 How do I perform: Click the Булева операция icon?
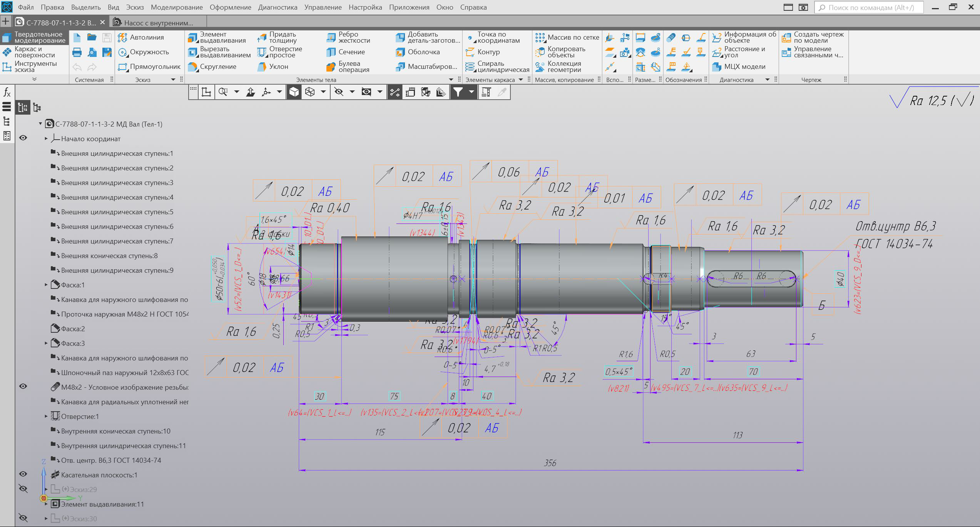331,67
